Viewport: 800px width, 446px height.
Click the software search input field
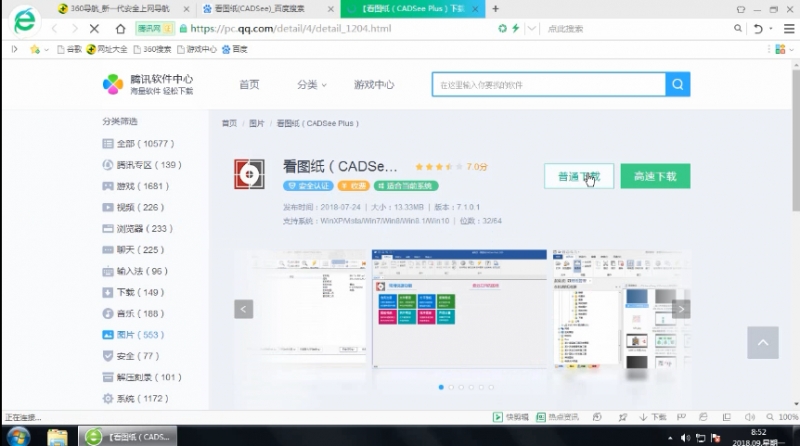548,85
